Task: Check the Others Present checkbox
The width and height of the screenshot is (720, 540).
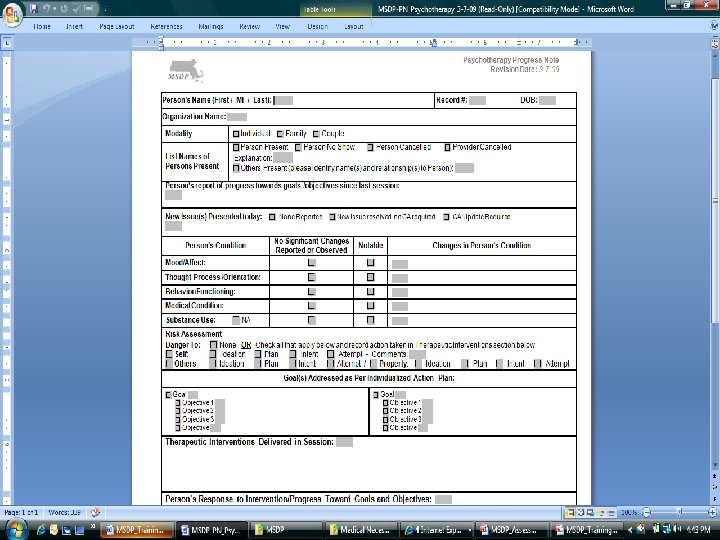Action: click(x=236, y=169)
